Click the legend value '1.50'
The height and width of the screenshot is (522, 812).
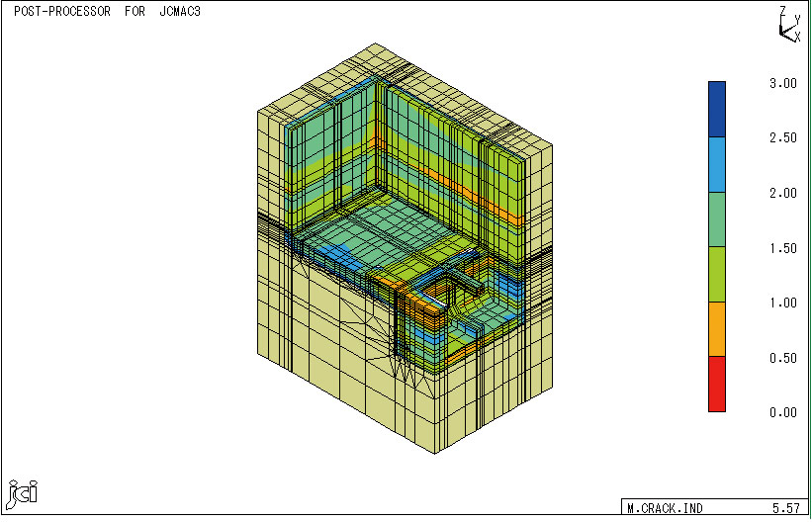click(782, 248)
